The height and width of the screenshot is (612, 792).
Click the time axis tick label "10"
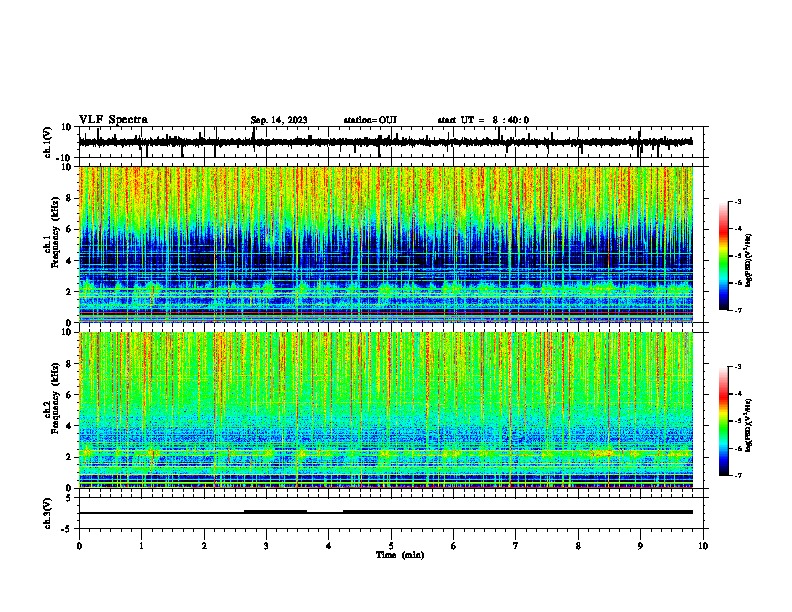pyautogui.click(x=703, y=545)
